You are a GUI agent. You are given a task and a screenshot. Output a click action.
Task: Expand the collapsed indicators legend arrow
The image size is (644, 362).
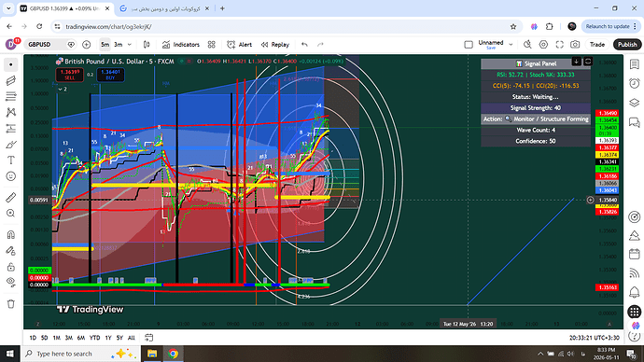(x=63, y=89)
